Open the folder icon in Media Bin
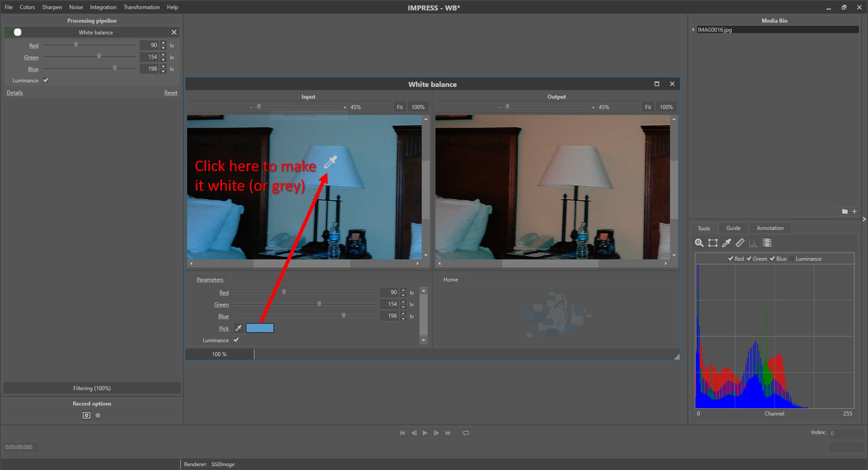Screen dimensions: 868x470 845,212
